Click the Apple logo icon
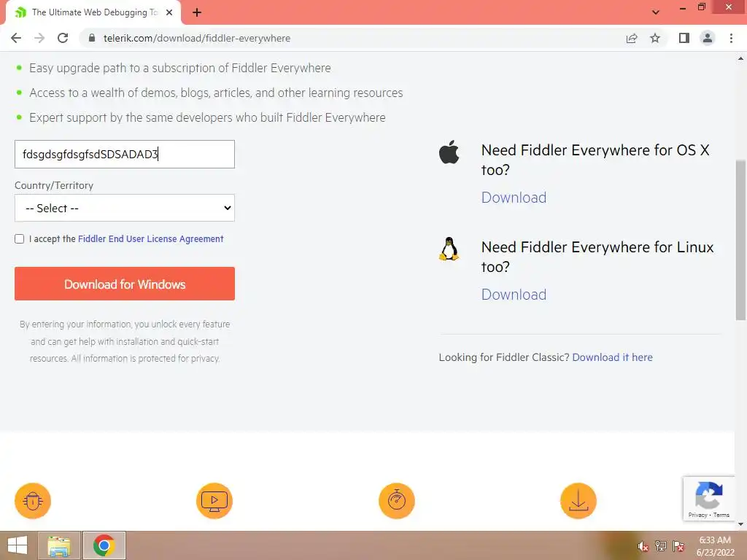Screen dimensions: 747x560 pos(449,152)
